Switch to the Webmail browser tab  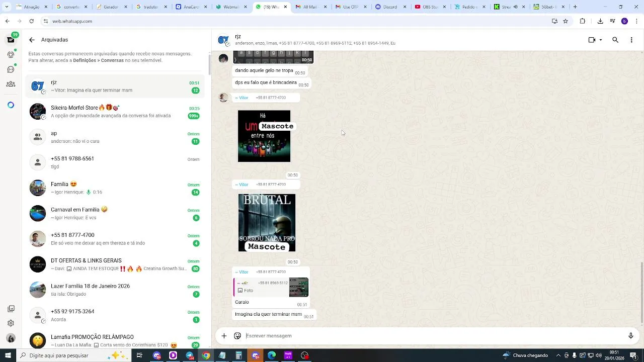point(230,7)
